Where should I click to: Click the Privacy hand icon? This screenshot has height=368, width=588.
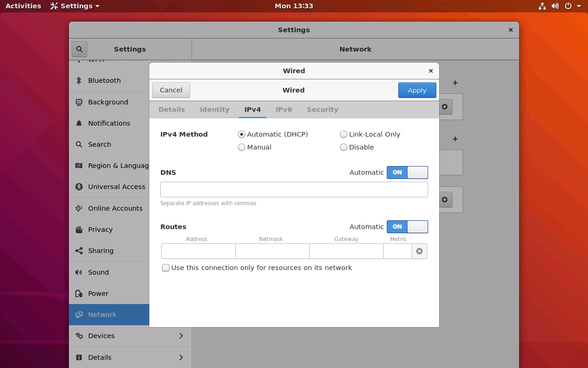click(79, 230)
